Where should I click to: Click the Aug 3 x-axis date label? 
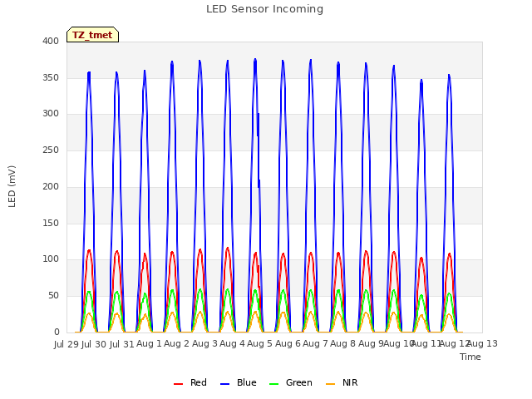coord(204,344)
